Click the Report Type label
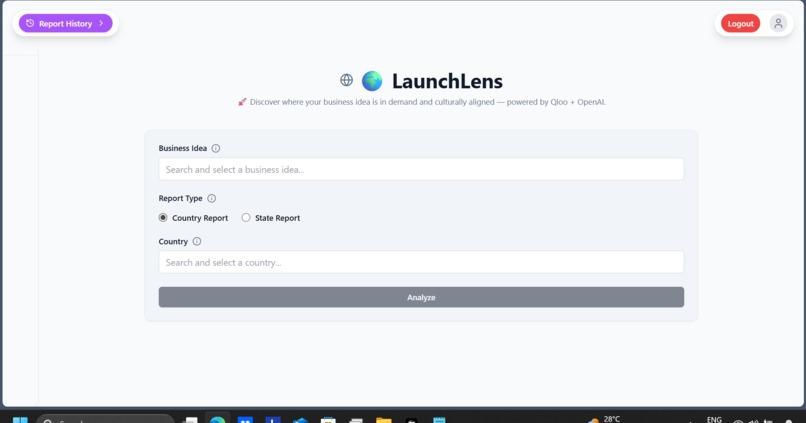This screenshot has height=423, width=806. [x=180, y=198]
